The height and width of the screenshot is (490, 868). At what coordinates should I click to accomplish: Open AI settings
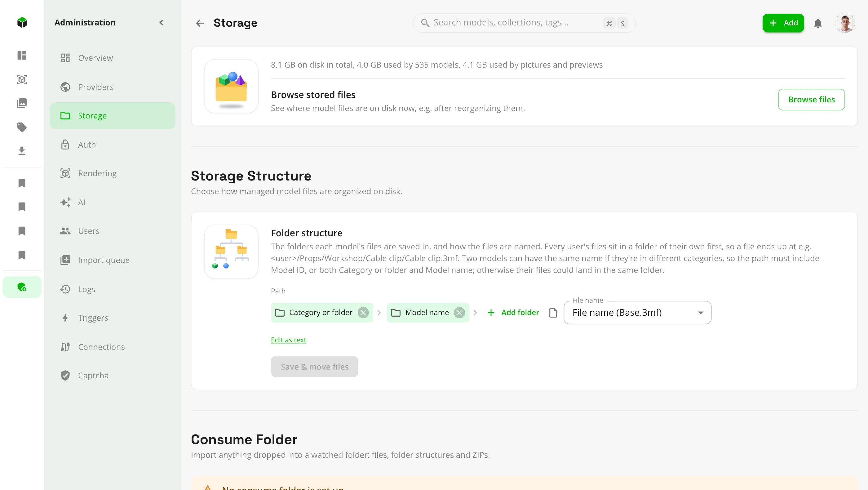[x=113, y=202]
